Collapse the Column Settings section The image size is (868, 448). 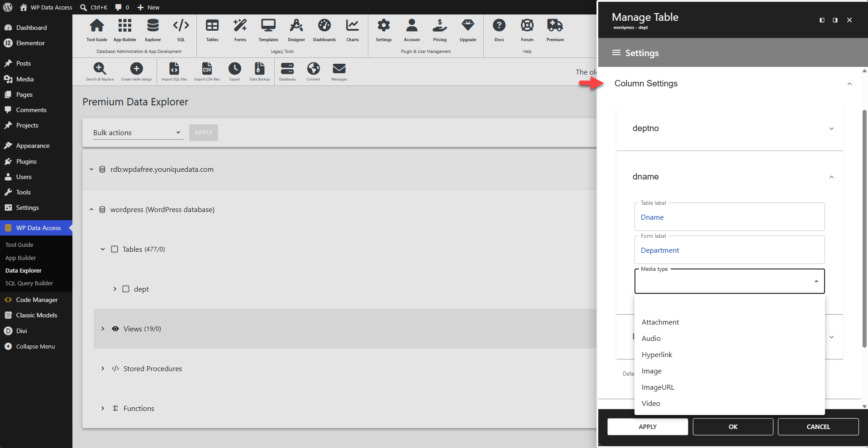849,84
